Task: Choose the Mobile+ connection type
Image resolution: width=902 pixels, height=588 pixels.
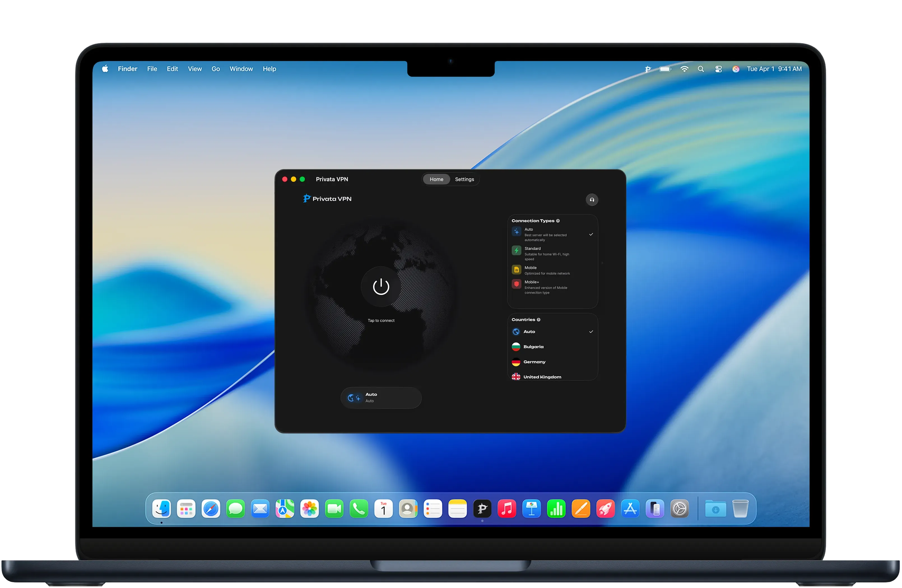Action: point(546,287)
